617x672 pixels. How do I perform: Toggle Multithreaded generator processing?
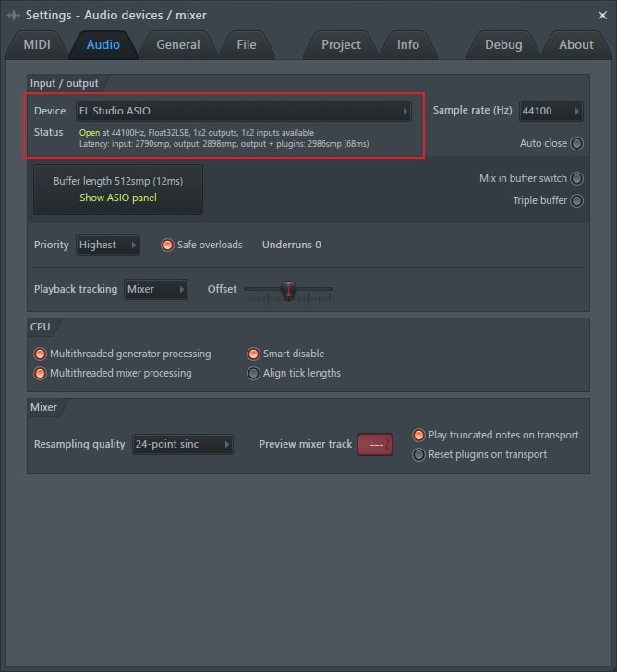40,354
